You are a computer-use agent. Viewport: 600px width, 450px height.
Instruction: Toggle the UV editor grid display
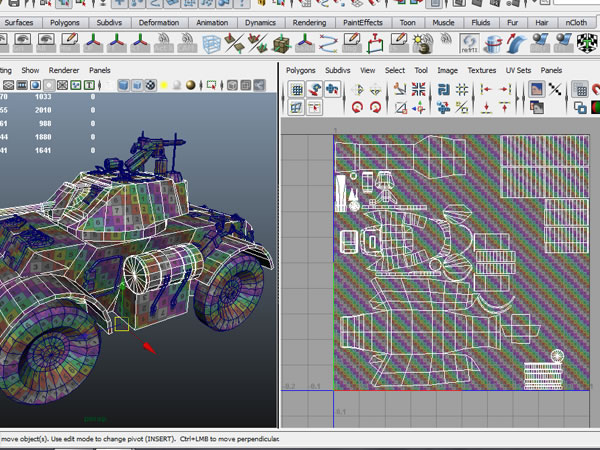(x=580, y=90)
